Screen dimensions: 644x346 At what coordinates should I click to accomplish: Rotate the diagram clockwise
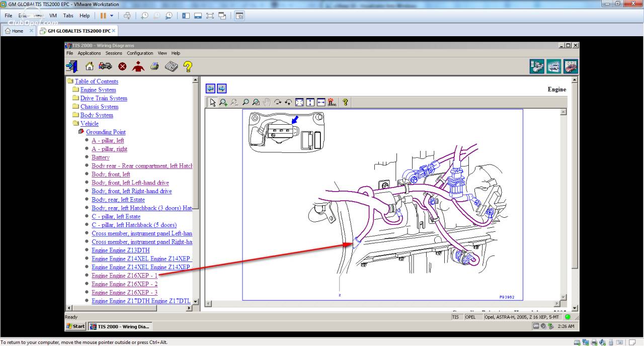pos(278,102)
